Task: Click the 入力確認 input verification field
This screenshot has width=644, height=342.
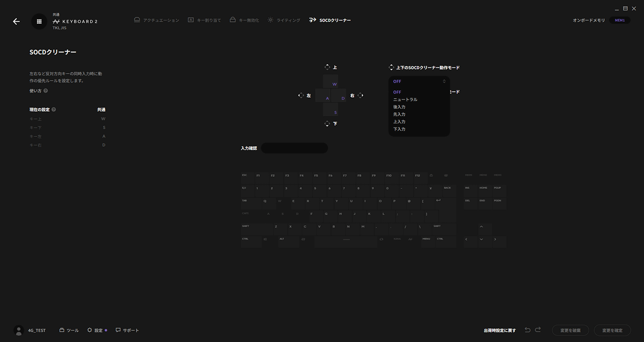Action: (x=294, y=148)
